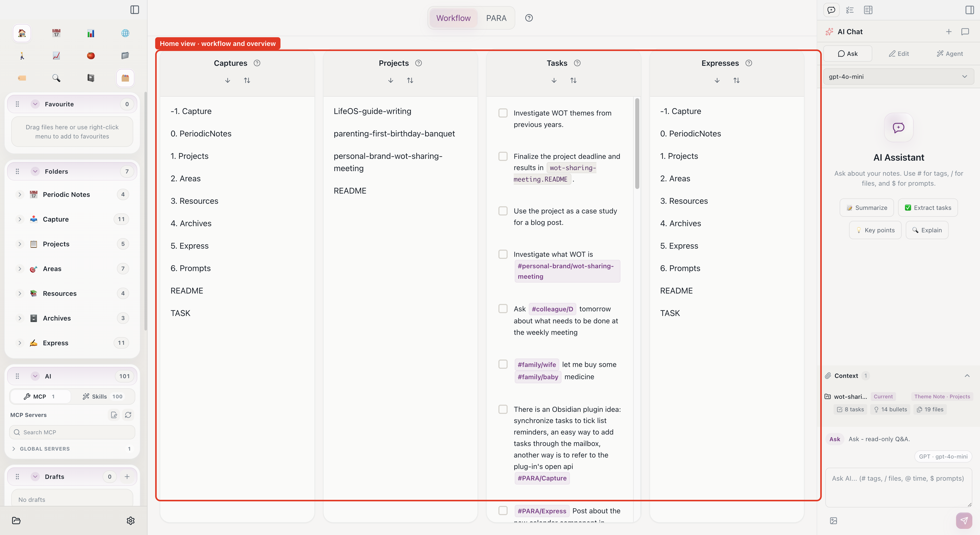980x535 pixels.
Task: Expand the Archives folder arrow
Action: click(20, 318)
